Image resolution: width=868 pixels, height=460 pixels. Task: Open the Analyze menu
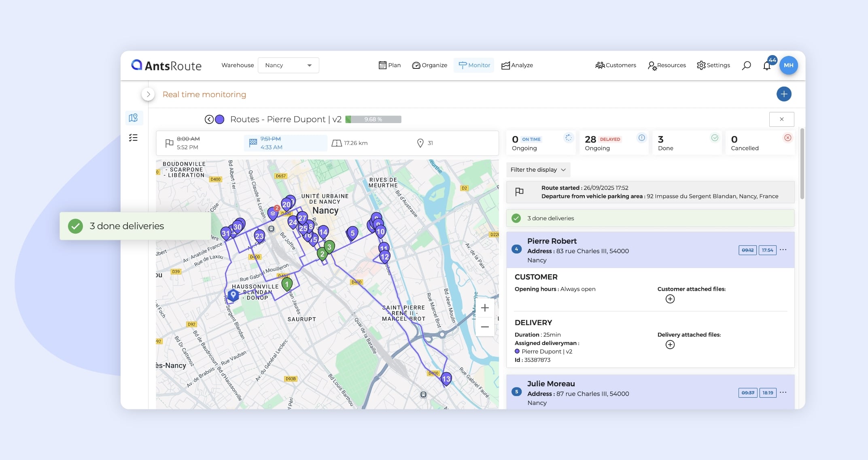pyautogui.click(x=517, y=66)
